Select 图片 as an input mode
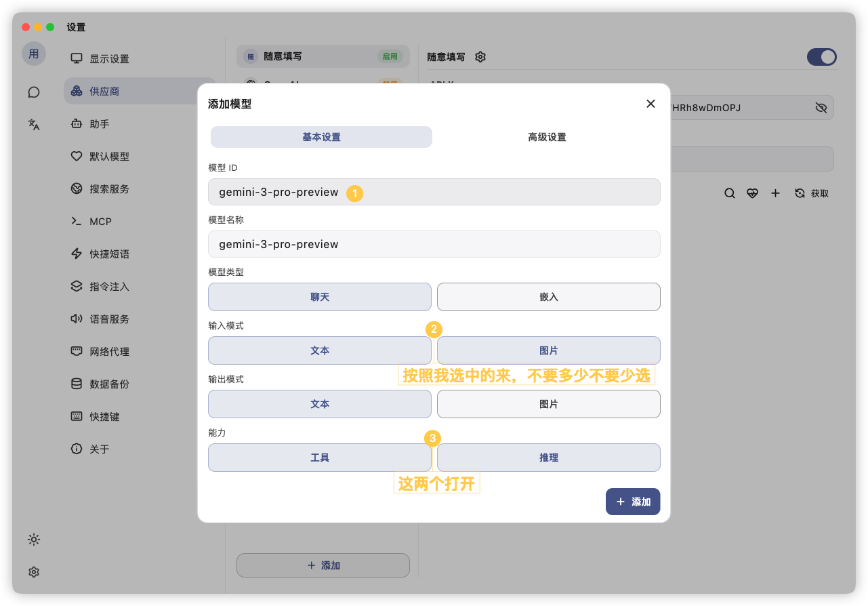This screenshot has width=868, height=606. point(549,350)
